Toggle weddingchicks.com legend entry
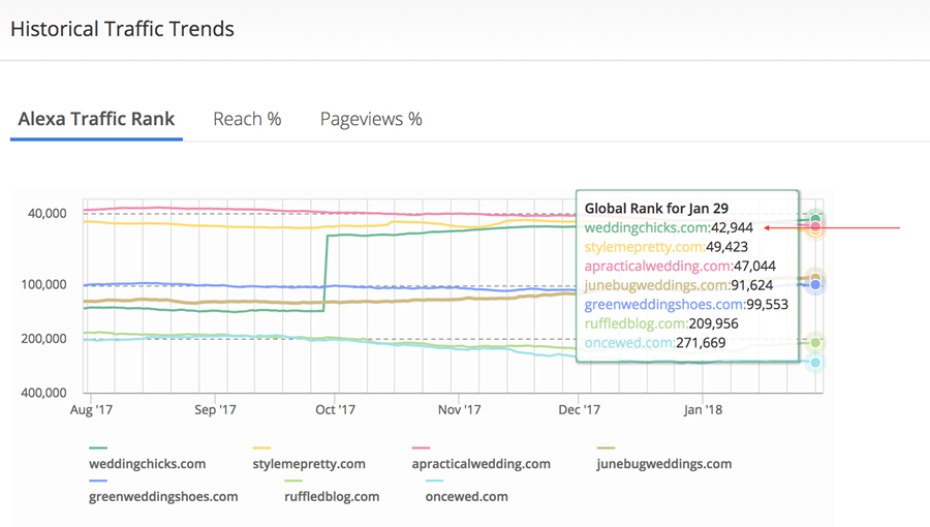 tap(147, 464)
